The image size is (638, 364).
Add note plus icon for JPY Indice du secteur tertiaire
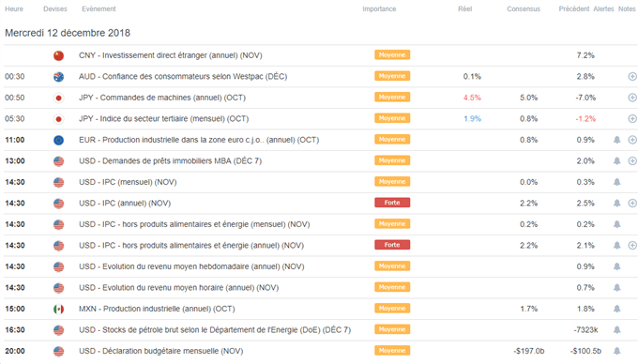(x=632, y=119)
